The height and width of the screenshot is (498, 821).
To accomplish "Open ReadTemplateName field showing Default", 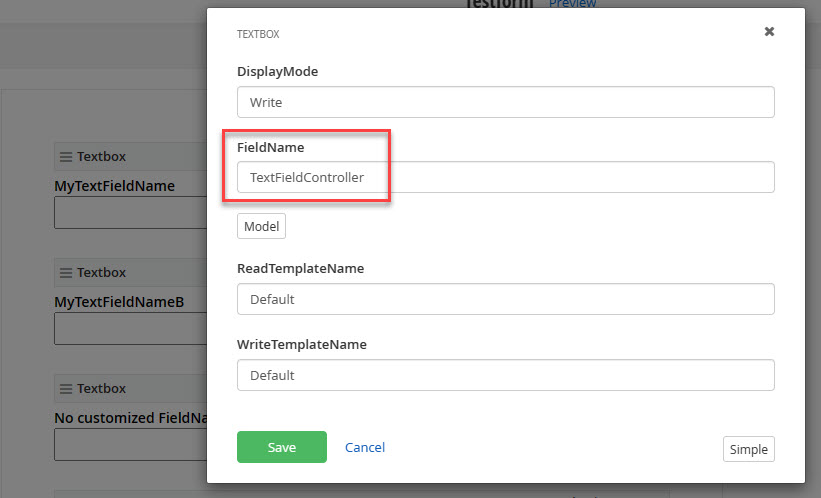I will pos(506,299).
